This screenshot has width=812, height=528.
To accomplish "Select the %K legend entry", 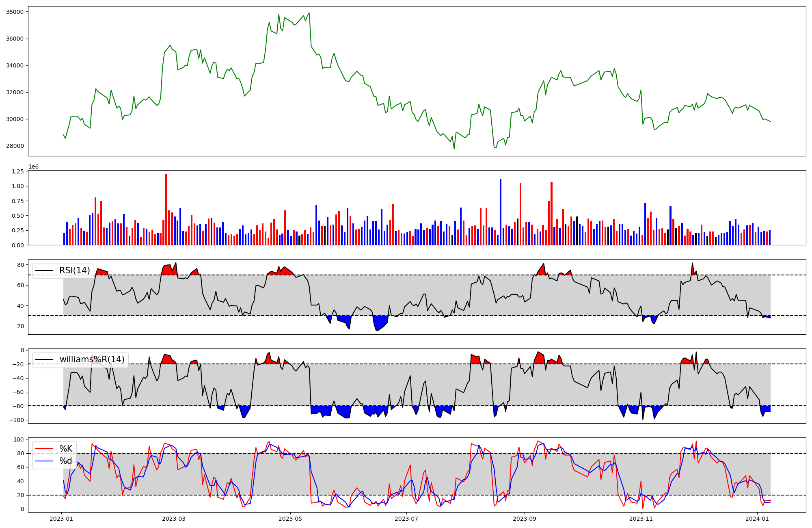I will tap(66, 448).
